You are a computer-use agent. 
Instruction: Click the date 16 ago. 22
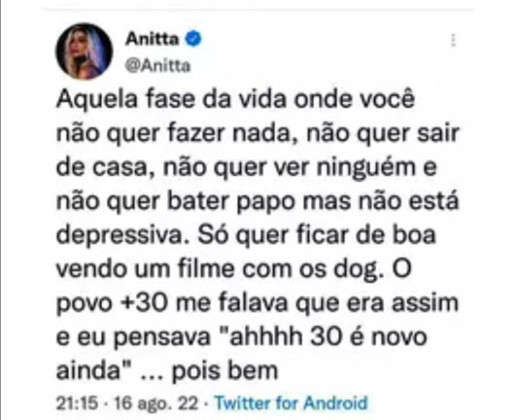tap(156, 403)
